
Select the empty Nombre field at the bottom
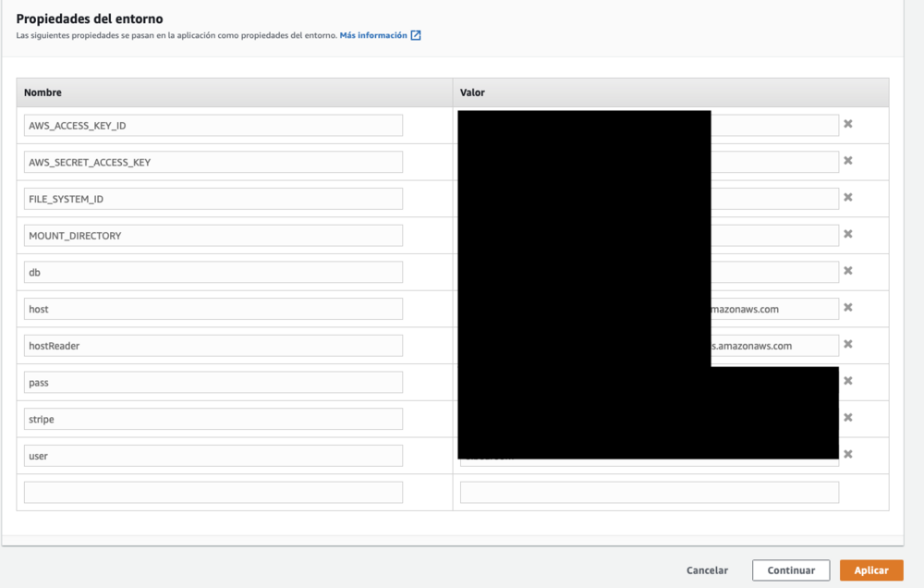[x=213, y=491]
